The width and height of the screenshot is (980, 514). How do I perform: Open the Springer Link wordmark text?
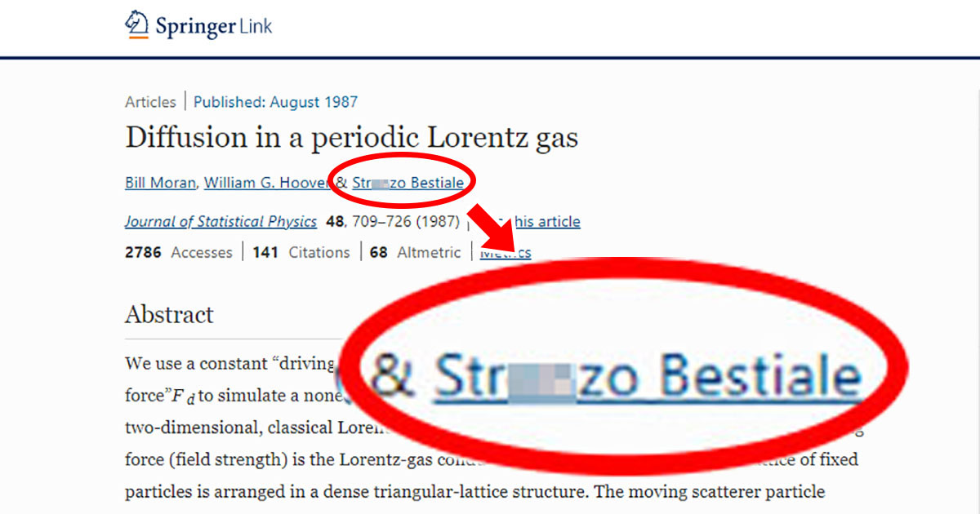[213, 26]
